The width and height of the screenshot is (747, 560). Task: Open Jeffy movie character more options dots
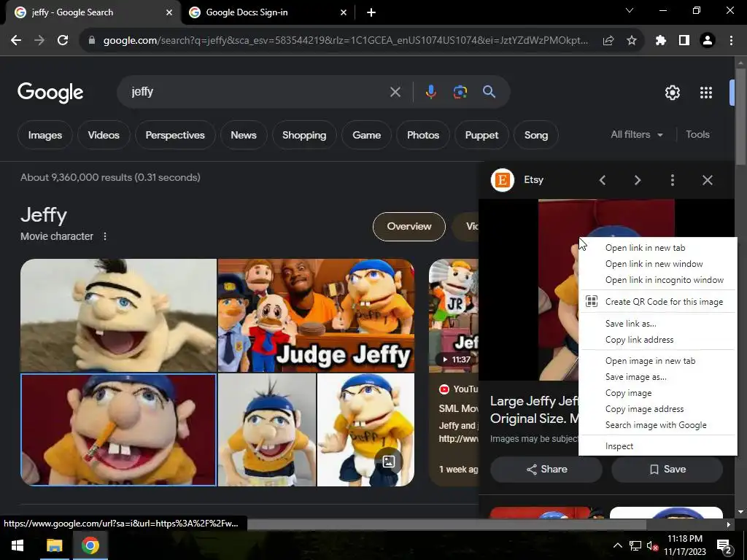(105, 236)
